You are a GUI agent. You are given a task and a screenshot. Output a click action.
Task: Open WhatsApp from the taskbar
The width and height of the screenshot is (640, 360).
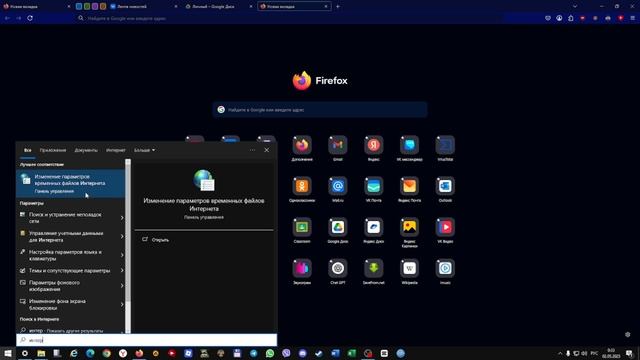270,353
